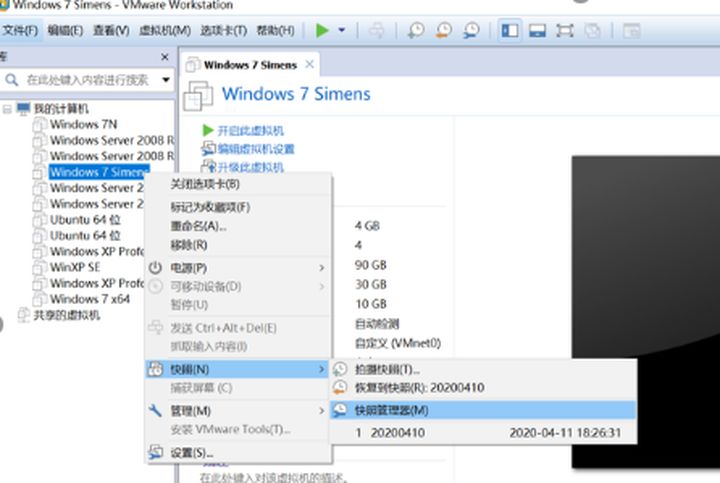The image size is (720, 483).
Task: Open the search field dropdown arrow
Action: tap(166, 80)
